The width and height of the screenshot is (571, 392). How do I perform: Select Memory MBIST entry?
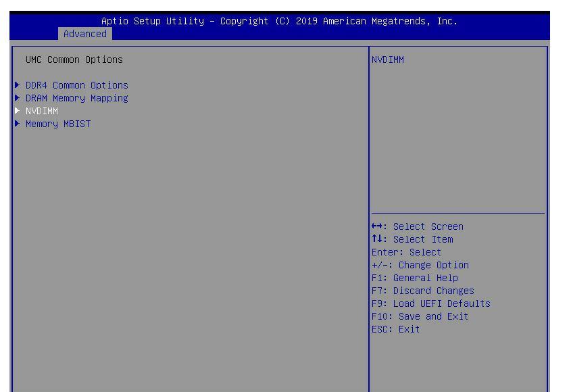pyautogui.click(x=58, y=124)
